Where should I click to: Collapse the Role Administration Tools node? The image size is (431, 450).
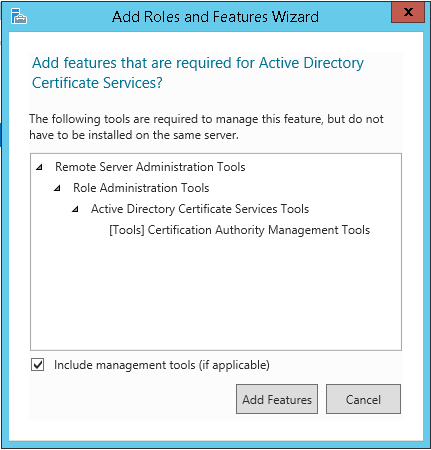click(x=57, y=188)
